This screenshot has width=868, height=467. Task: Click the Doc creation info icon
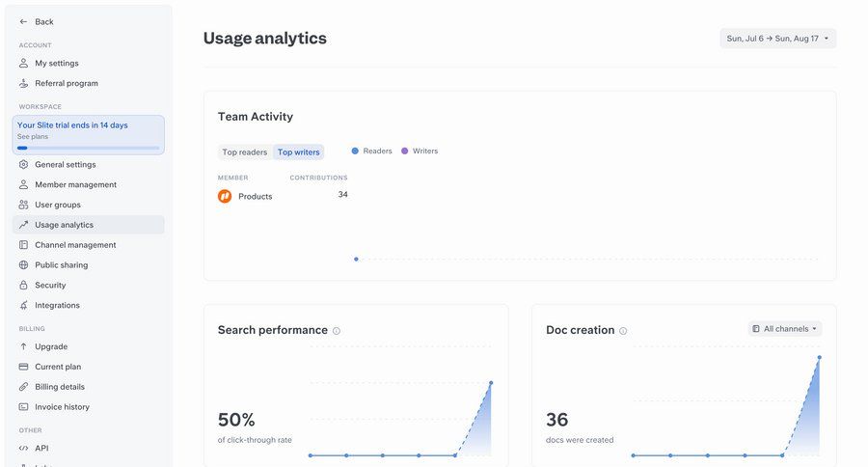tap(623, 331)
